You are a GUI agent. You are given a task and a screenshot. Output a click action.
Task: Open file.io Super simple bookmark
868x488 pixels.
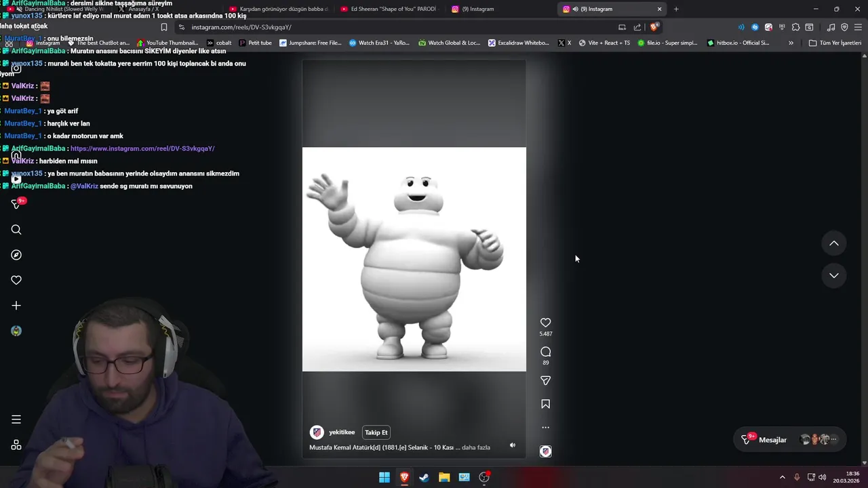pos(667,43)
